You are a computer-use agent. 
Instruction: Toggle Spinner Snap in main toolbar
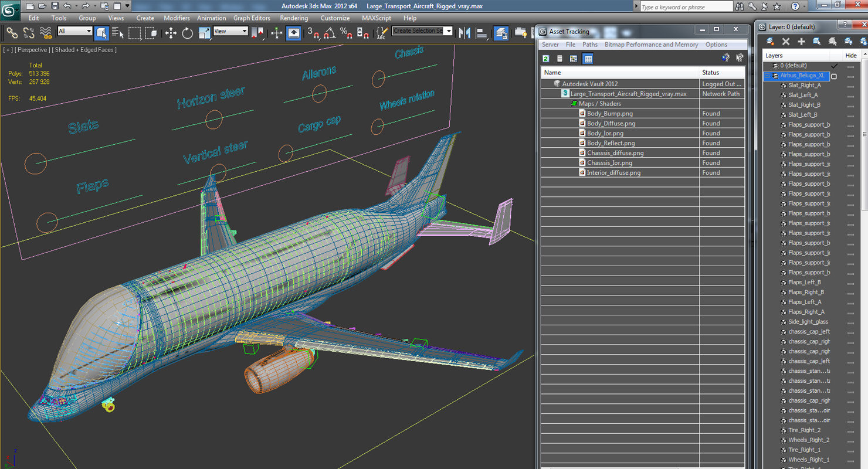363,33
